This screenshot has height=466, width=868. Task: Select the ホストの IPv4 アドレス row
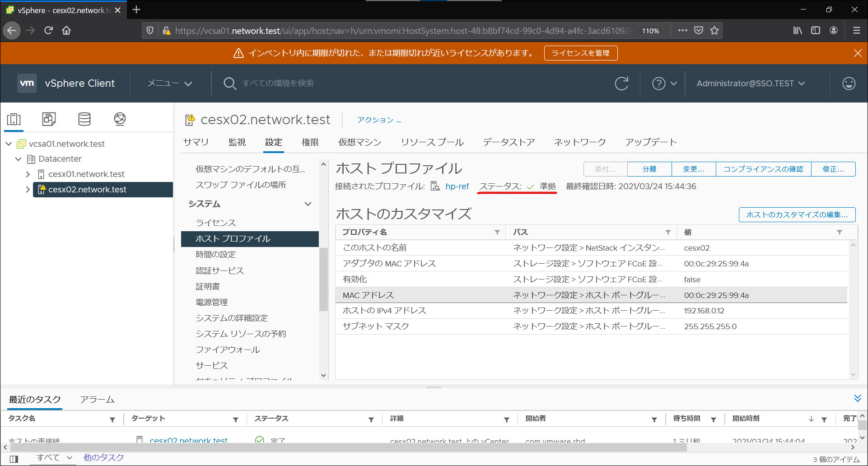(591, 311)
